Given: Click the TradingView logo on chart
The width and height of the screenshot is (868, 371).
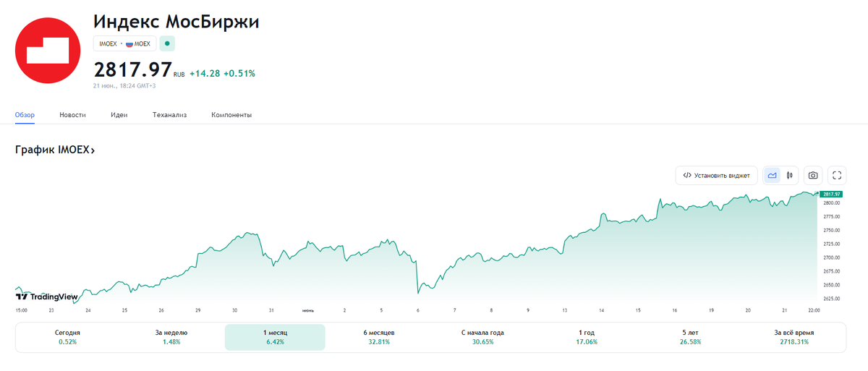Looking at the screenshot, I should tap(46, 296).
